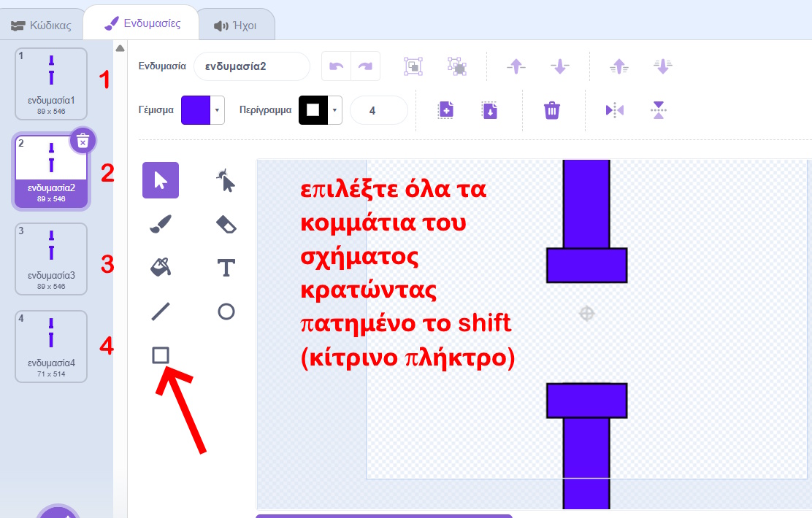This screenshot has height=518, width=812.
Task: Select the Rectangle tool
Action: pos(161,355)
